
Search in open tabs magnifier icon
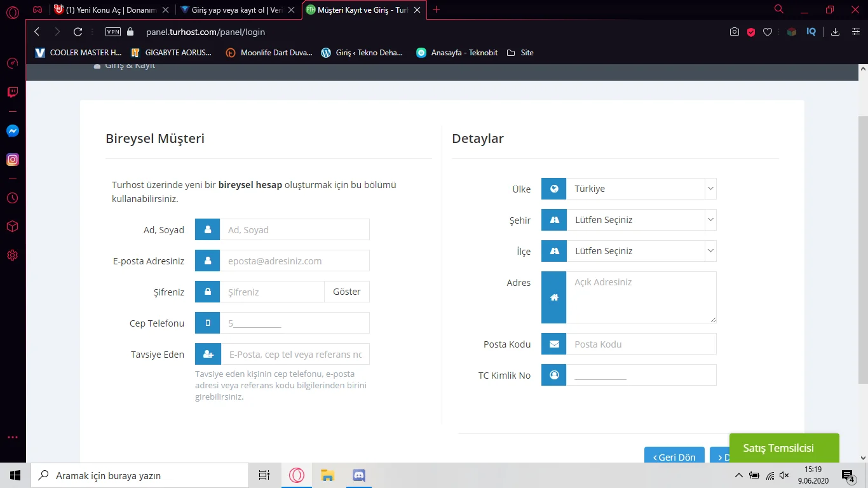[x=779, y=10]
